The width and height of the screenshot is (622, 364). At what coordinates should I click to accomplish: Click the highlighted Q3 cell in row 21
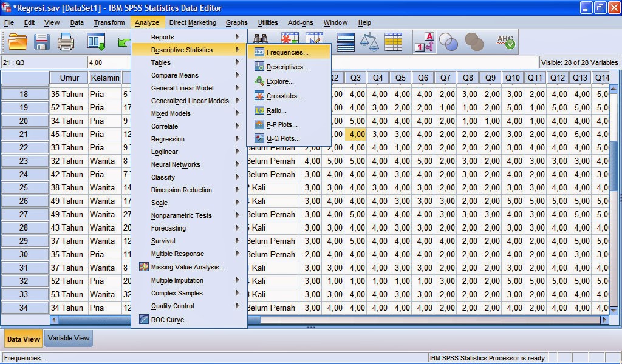click(356, 134)
